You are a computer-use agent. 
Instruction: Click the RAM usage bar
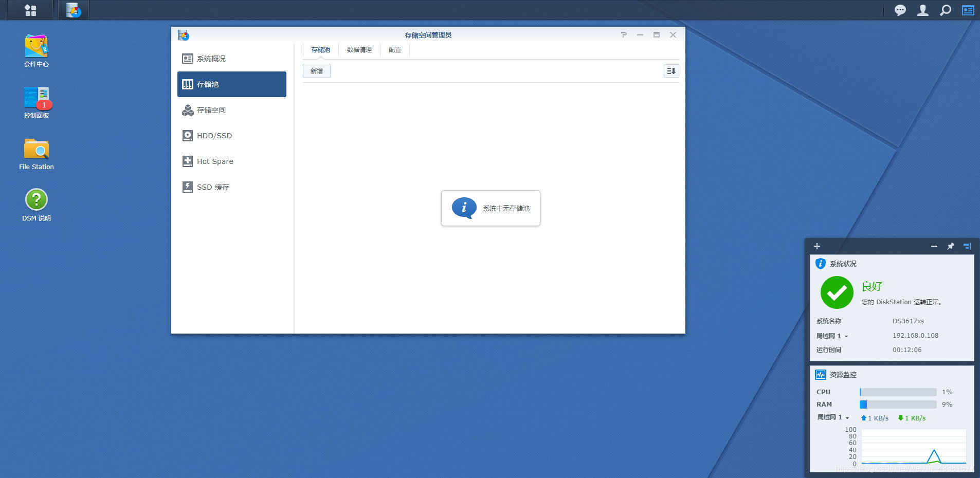point(898,405)
